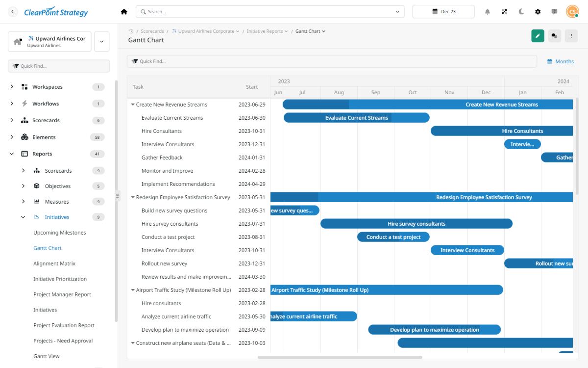
Task: Toggle fullscreen expand icon
Action: (x=504, y=12)
